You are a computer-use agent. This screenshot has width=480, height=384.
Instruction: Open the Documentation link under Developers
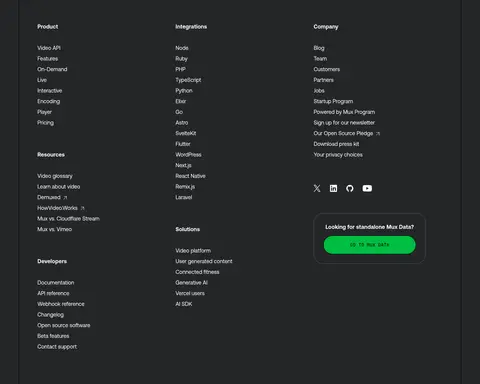[56, 283]
